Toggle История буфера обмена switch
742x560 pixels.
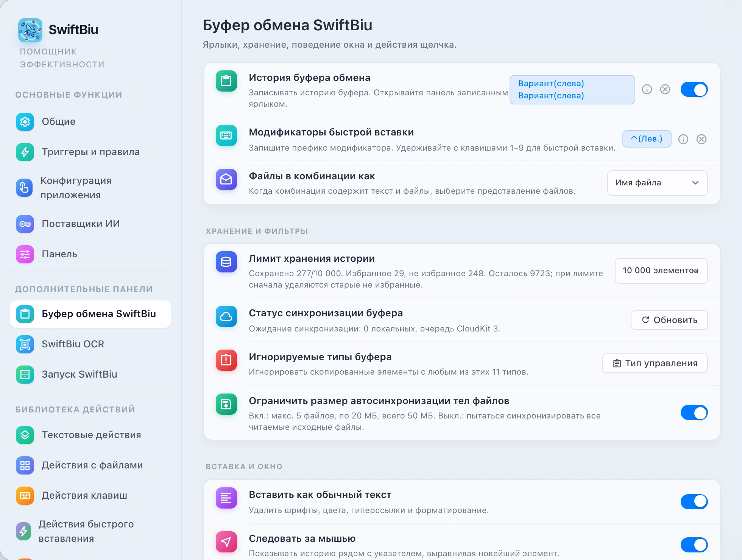click(x=694, y=90)
